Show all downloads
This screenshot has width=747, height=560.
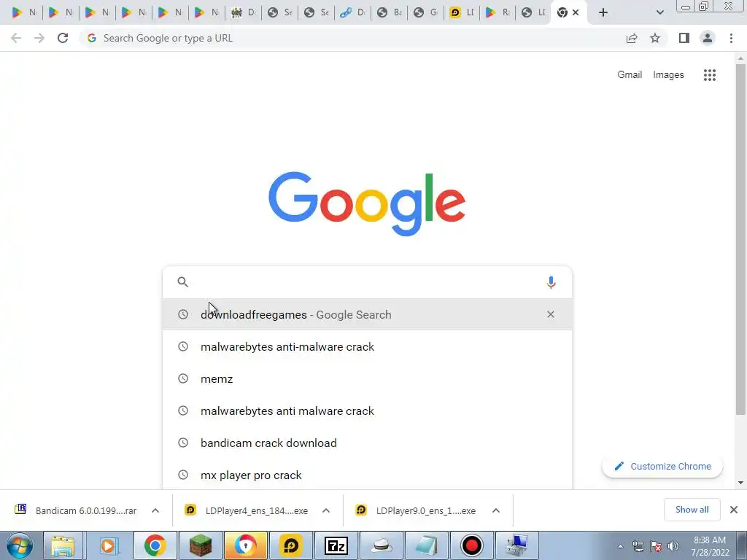pos(692,510)
